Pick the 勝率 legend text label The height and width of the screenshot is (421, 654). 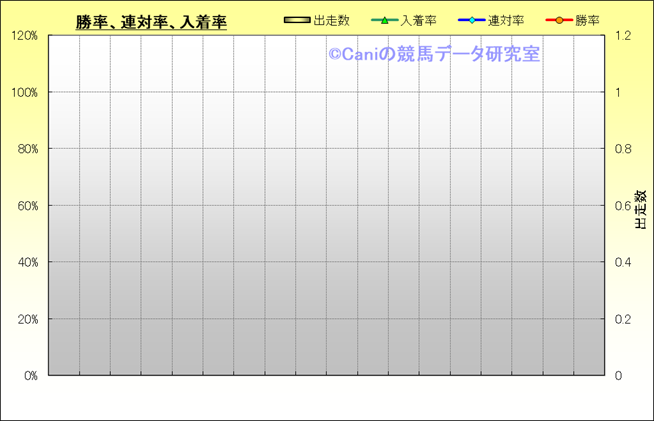(587, 20)
